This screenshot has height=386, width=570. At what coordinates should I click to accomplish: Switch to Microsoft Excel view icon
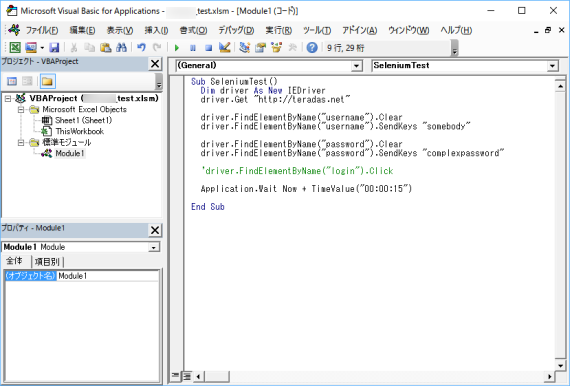pyautogui.click(x=15, y=48)
